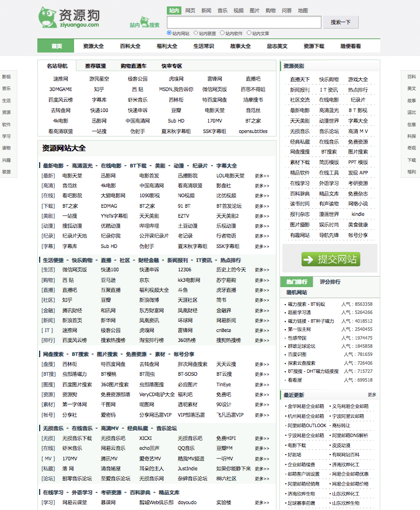The width and height of the screenshot is (420, 510).
Task: Expand 更多>> in the [盘搜] 西林街 row
Action: pyautogui.click(x=262, y=364)
